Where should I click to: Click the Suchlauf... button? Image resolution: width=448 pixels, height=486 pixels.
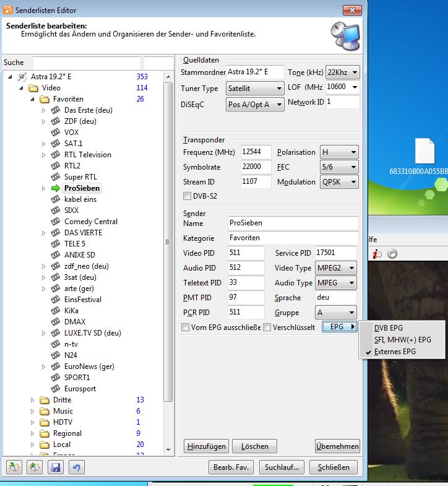click(282, 467)
